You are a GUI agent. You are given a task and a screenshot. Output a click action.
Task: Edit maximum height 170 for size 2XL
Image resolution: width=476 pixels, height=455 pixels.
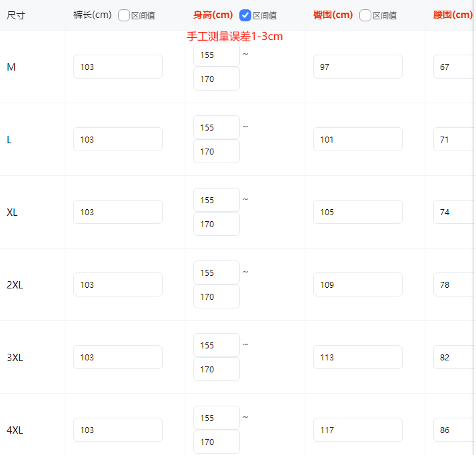(x=217, y=296)
